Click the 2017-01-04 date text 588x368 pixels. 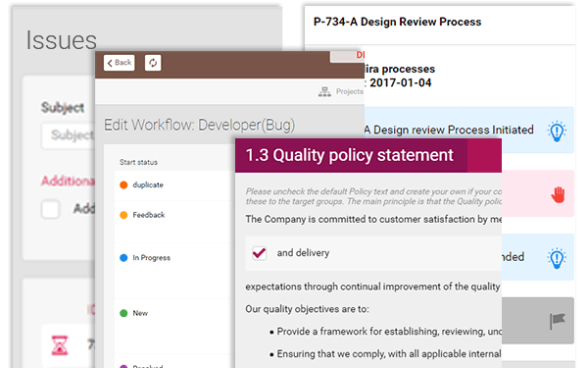point(401,82)
